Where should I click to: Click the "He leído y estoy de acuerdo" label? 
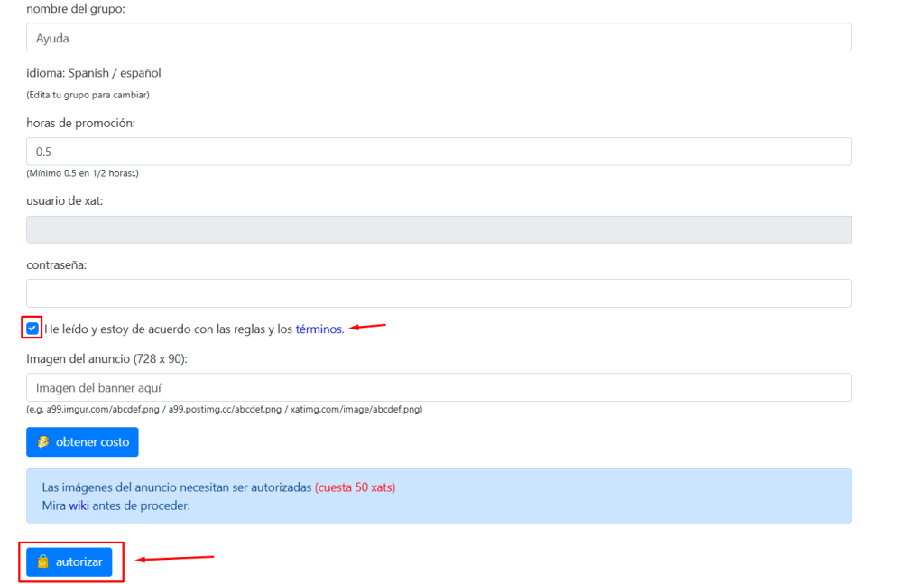click(168, 329)
